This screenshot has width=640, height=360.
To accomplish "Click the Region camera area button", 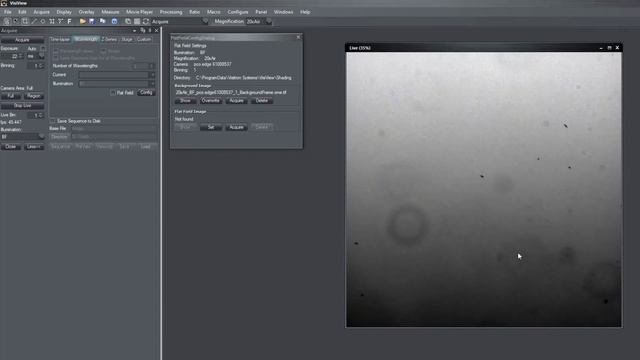I will point(34,96).
